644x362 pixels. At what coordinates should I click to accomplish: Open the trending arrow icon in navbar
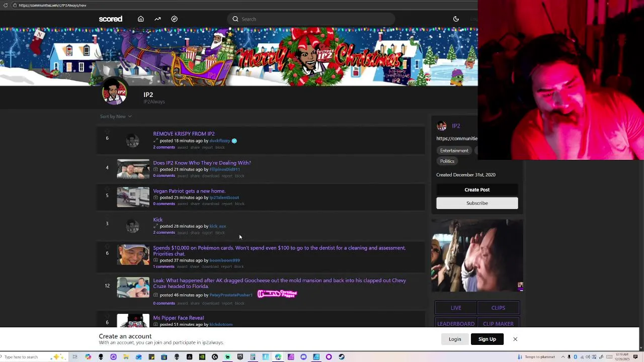[157, 19]
